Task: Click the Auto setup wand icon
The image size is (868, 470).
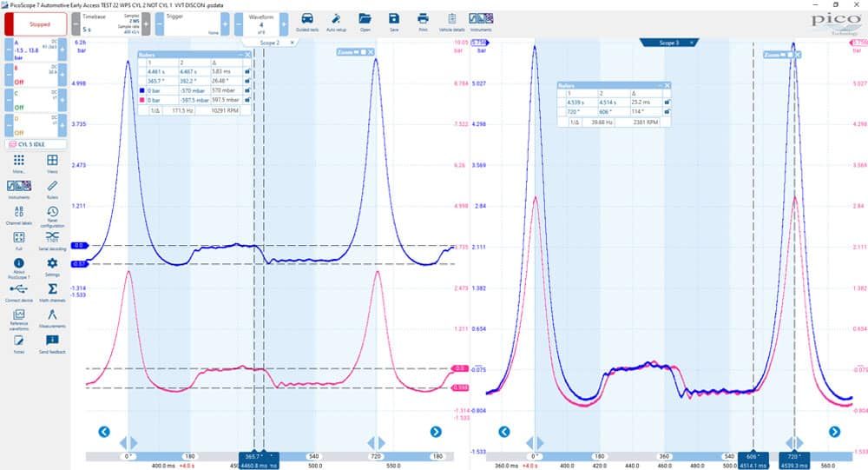Action: 336,23
